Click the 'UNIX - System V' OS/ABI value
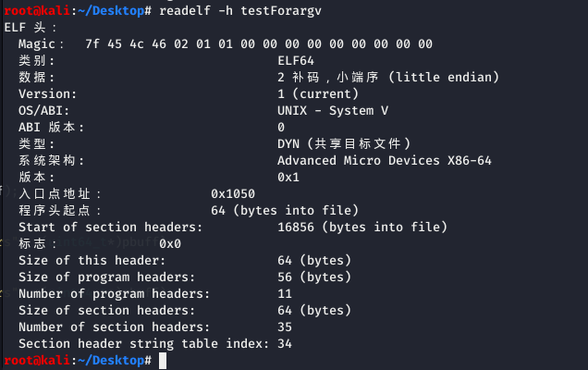The width and height of the screenshot is (588, 370). click(332, 110)
